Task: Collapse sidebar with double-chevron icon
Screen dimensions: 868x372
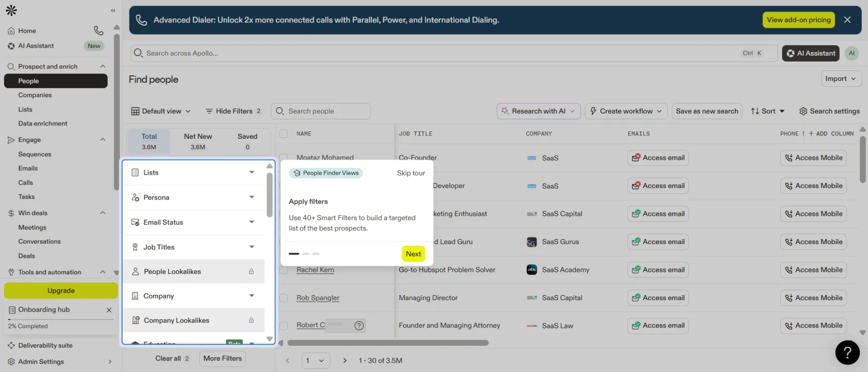Action: pos(113,10)
